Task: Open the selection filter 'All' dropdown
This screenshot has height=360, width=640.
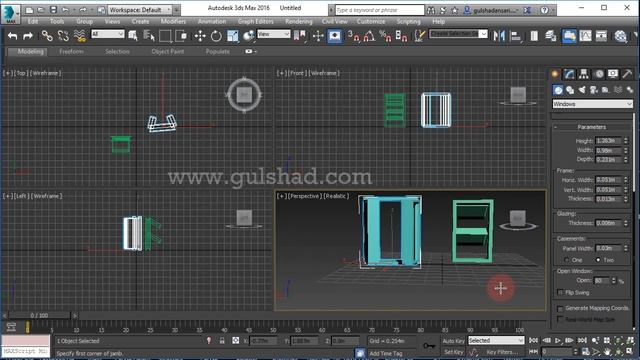Action: pos(107,34)
